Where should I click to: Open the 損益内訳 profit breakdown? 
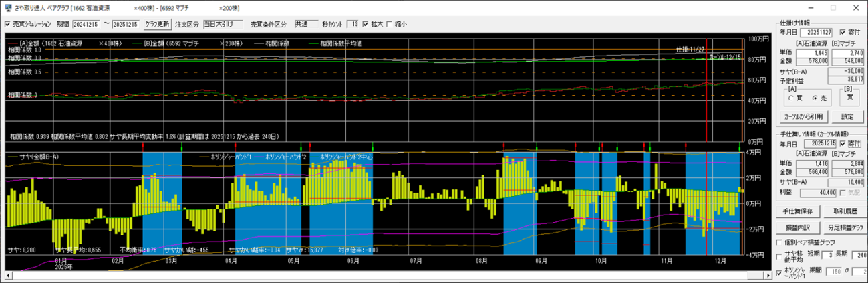point(797,227)
